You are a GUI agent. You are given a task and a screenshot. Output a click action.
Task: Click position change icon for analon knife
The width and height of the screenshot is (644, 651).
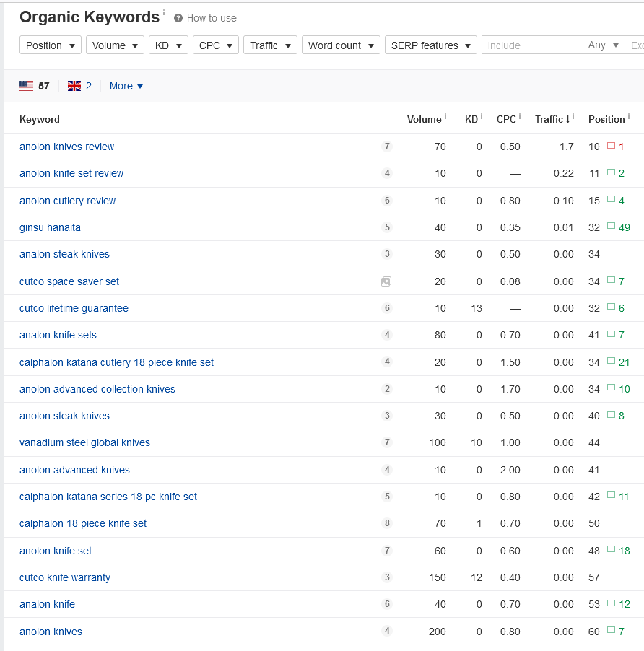tap(611, 603)
